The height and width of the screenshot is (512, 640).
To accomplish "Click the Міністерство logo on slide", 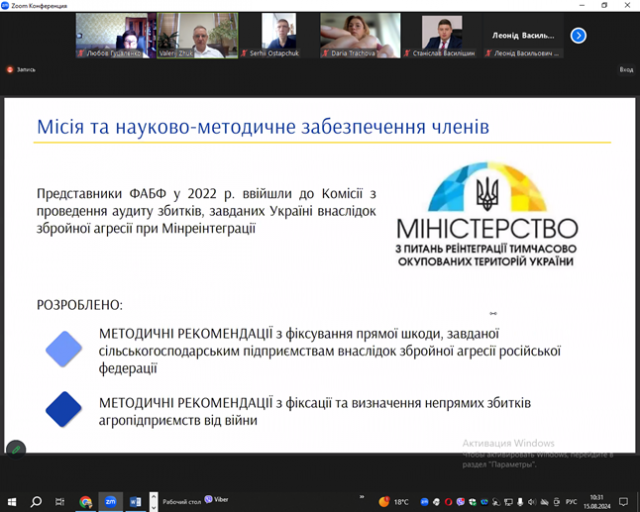I will coord(487,215).
